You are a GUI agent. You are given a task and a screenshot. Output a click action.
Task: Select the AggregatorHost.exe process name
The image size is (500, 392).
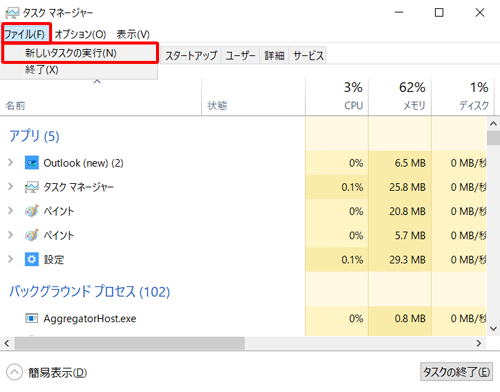[90, 319]
